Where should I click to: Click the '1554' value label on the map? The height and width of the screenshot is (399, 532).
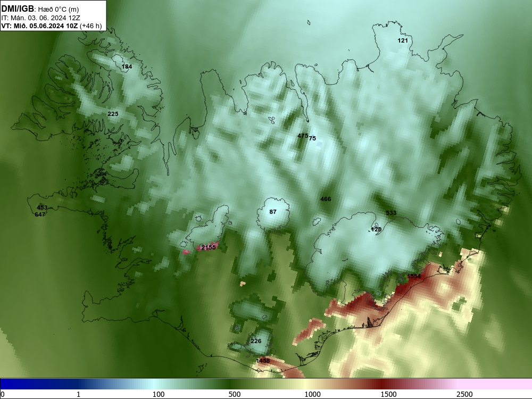pos(414,276)
